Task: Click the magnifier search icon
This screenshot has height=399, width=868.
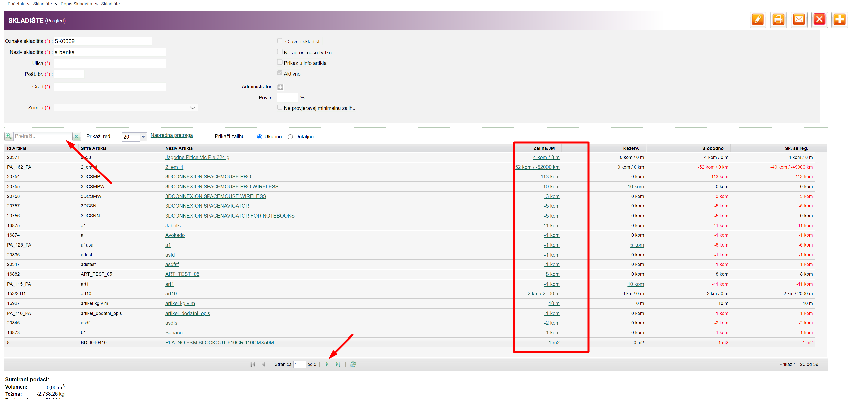Action: tap(8, 136)
